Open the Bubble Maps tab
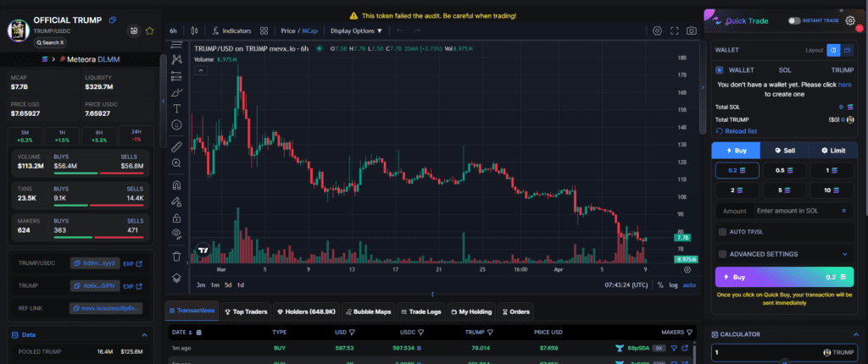 (x=368, y=312)
